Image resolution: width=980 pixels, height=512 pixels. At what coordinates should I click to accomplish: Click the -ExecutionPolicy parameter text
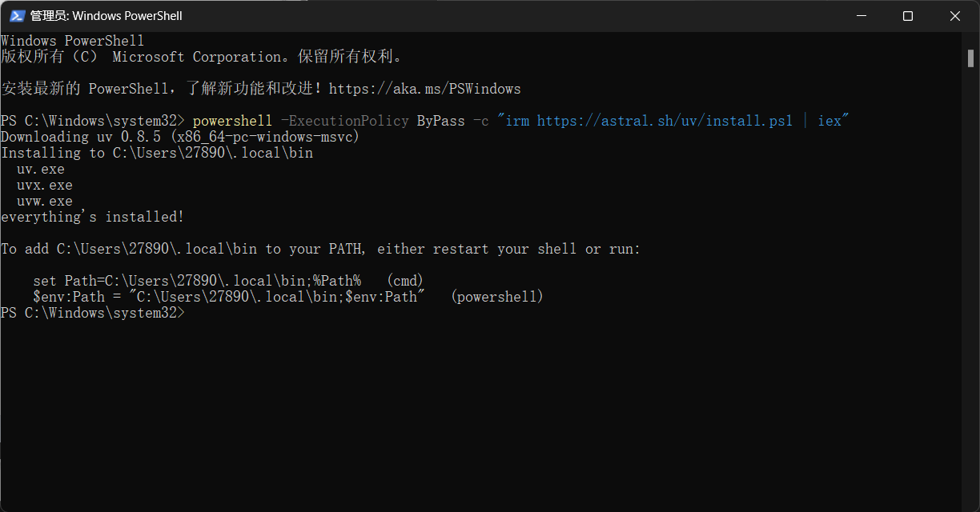pos(344,121)
